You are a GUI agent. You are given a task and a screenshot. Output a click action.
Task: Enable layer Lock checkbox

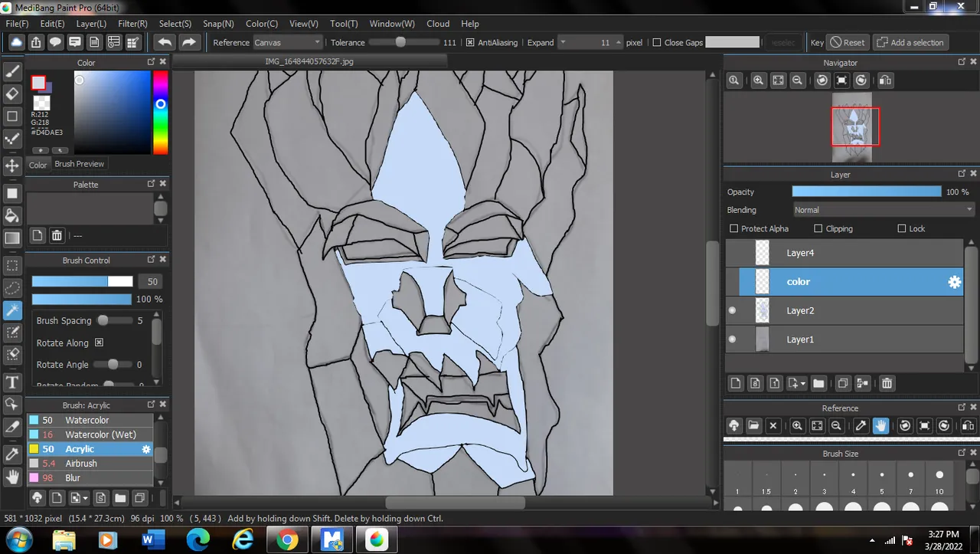tap(902, 228)
